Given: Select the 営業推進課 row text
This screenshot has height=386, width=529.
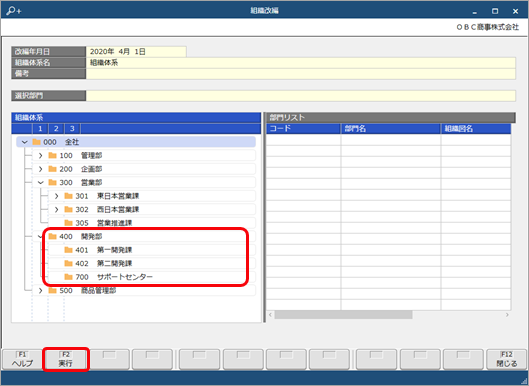Looking at the screenshot, I should pyautogui.click(x=115, y=223).
